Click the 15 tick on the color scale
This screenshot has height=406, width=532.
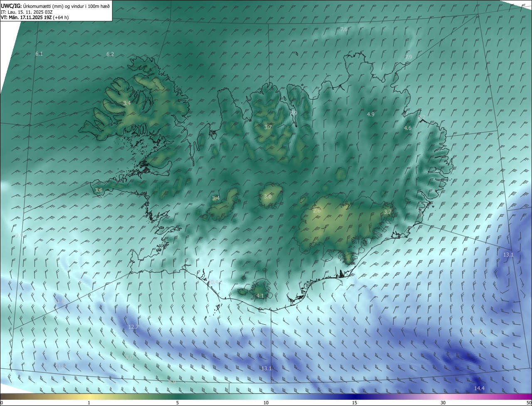click(x=355, y=403)
